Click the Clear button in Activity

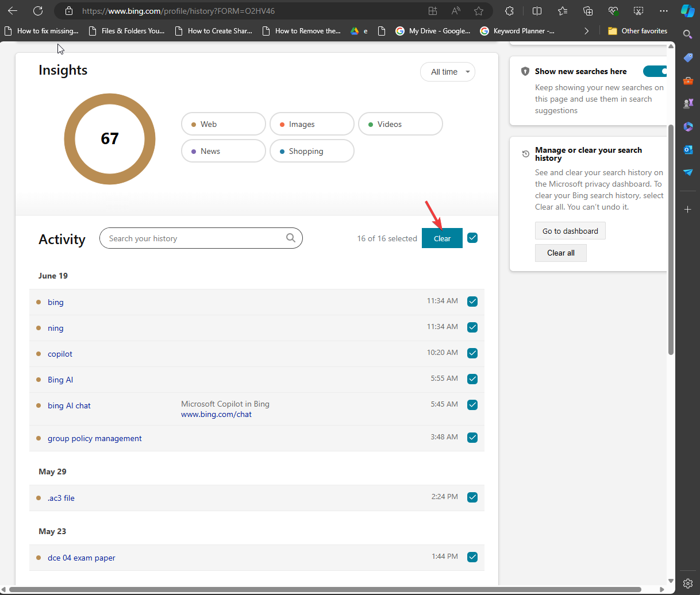pos(442,238)
